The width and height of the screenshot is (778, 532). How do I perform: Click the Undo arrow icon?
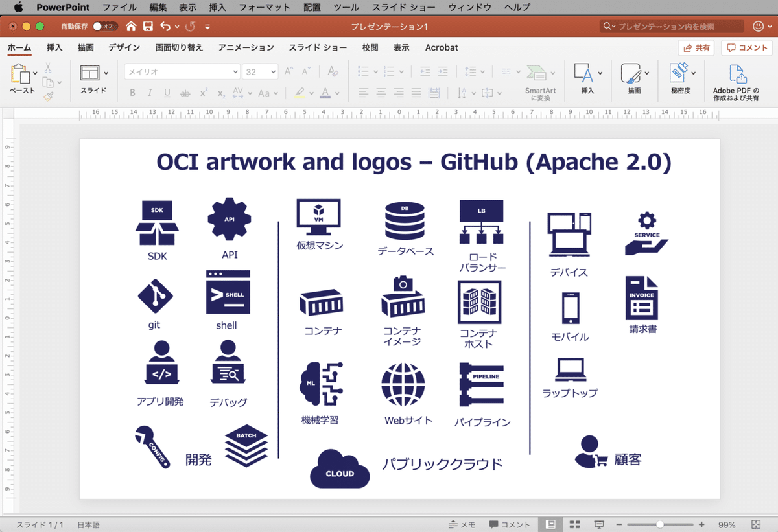pyautogui.click(x=165, y=27)
